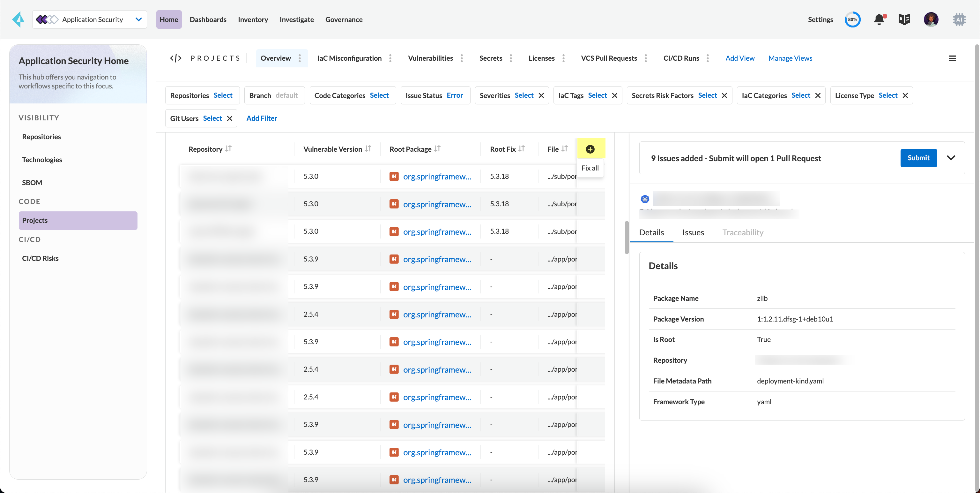
Task: Sort by Root Fix column
Action: [522, 149]
